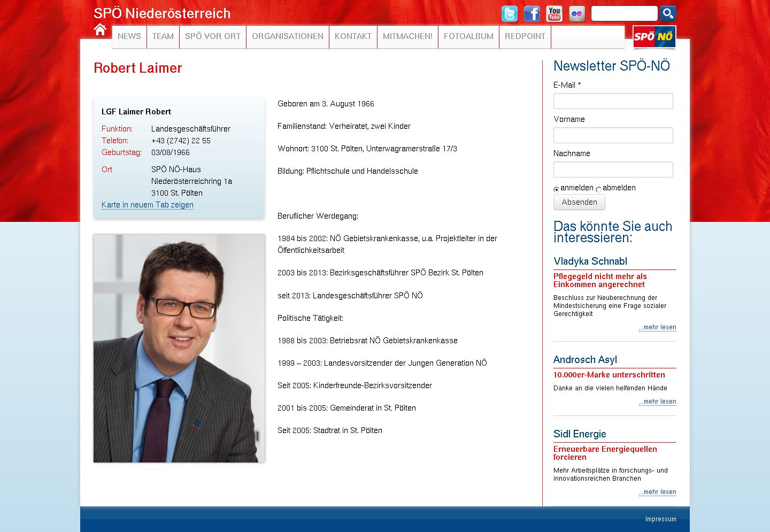Click 'Landesgeschäftsführer' Funktion value
This screenshot has height=532, width=770.
(x=191, y=129)
